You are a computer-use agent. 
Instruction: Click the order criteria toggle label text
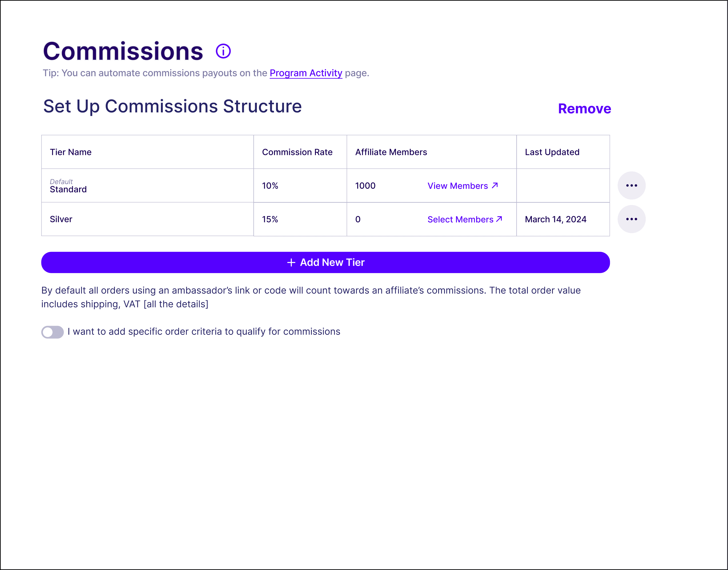point(204,332)
